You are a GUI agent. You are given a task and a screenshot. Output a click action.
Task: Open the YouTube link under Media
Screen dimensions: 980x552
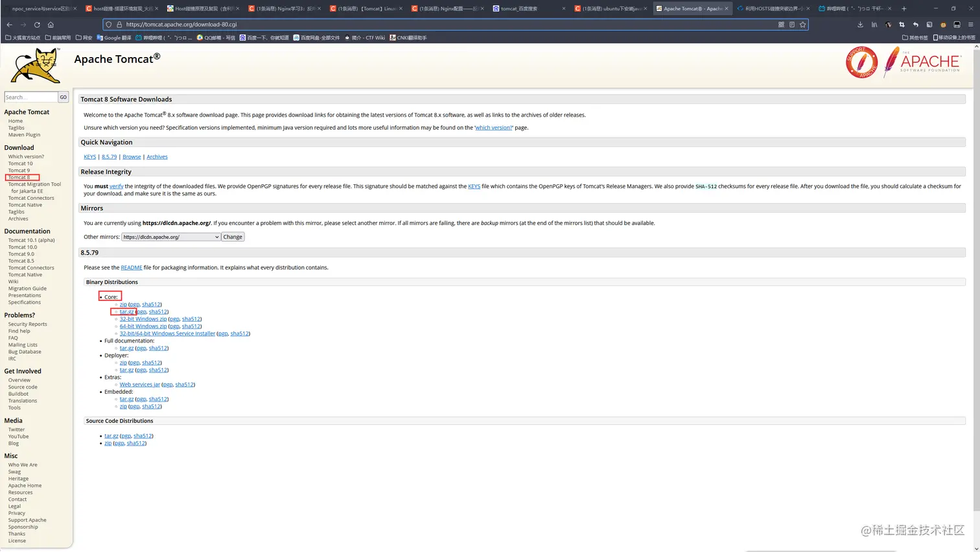(x=18, y=437)
